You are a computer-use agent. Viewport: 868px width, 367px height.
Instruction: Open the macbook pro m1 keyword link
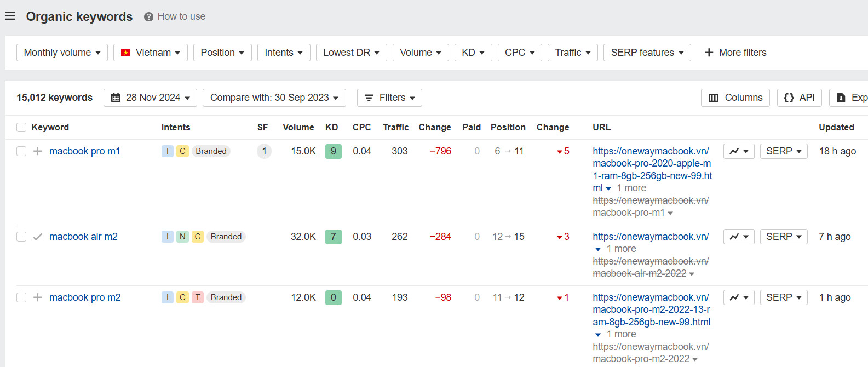[85, 151]
